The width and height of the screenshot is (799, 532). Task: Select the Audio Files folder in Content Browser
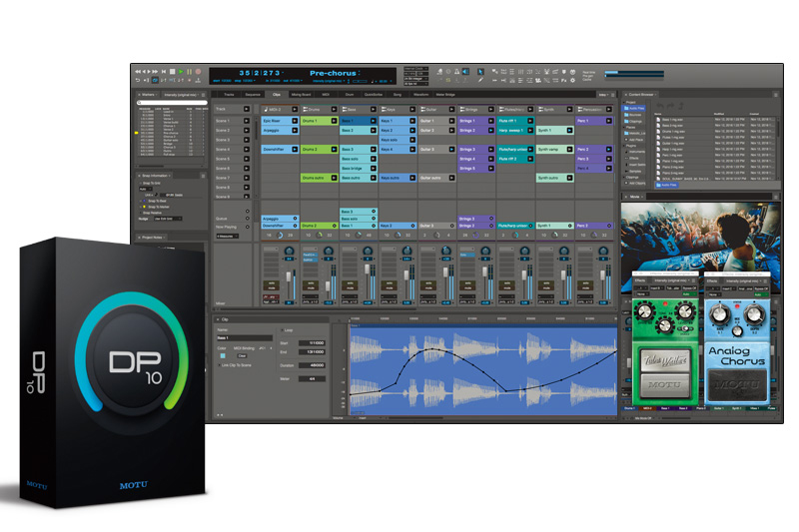[x=634, y=109]
